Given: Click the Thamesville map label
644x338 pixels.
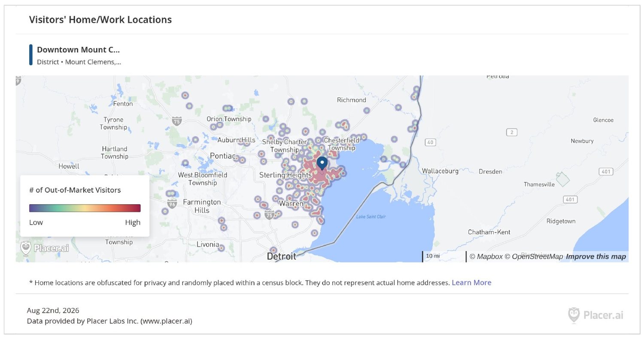Looking at the screenshot, I should coord(539,184).
